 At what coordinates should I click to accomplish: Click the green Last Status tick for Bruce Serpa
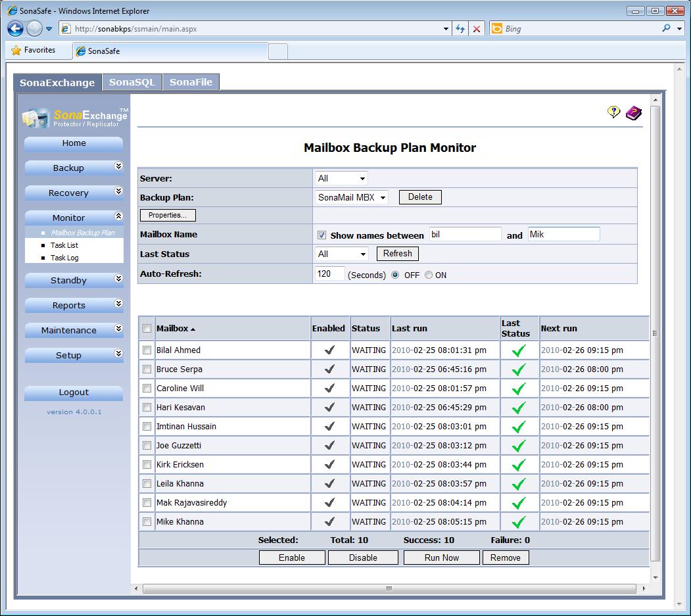tap(519, 369)
